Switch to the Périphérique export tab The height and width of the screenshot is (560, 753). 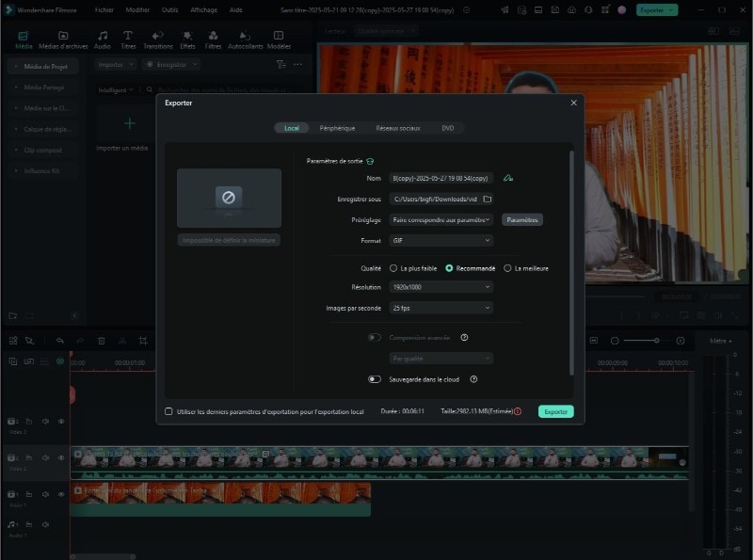(x=337, y=128)
